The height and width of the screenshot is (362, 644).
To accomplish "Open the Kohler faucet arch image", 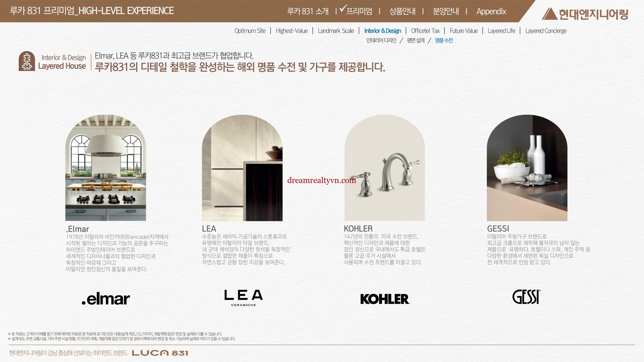I will pyautogui.click(x=384, y=168).
